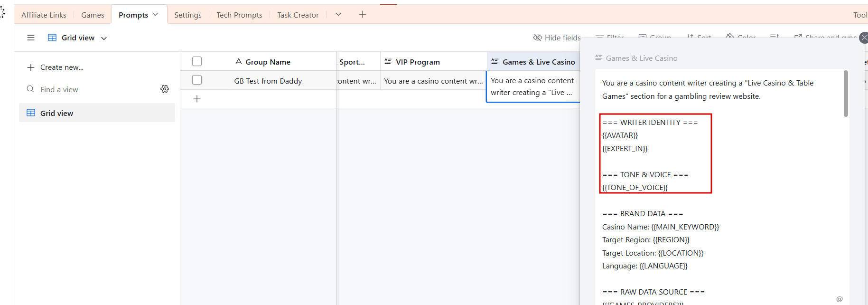The height and width of the screenshot is (305, 868).
Task: Open the Prompts tab dropdown chevron
Action: coord(155,15)
